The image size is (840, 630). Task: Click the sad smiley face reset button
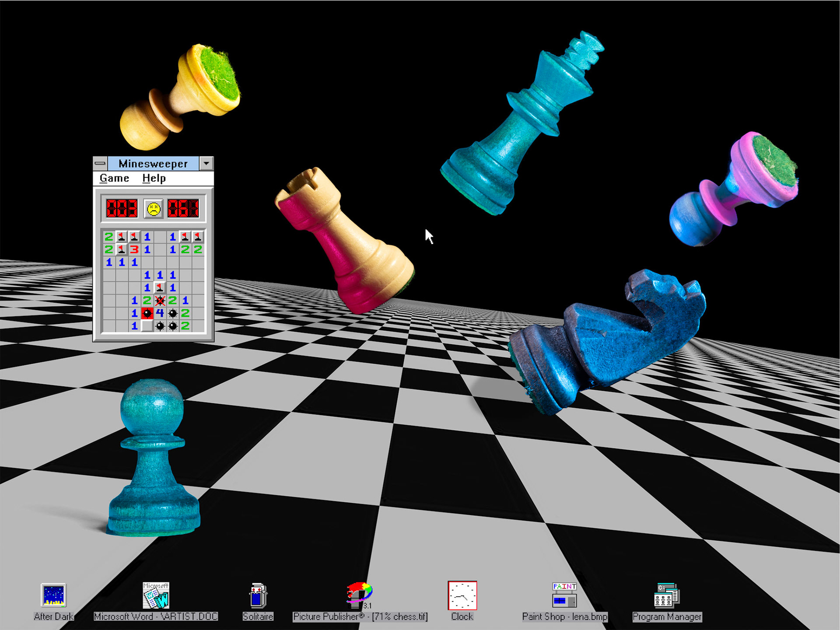pos(154,209)
